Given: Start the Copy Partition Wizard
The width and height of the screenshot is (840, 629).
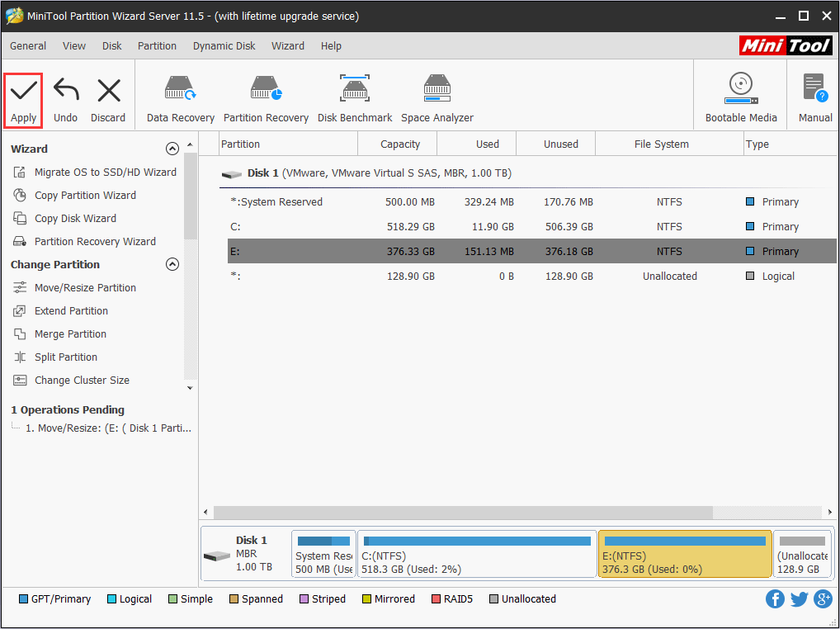Looking at the screenshot, I should click(75, 195).
